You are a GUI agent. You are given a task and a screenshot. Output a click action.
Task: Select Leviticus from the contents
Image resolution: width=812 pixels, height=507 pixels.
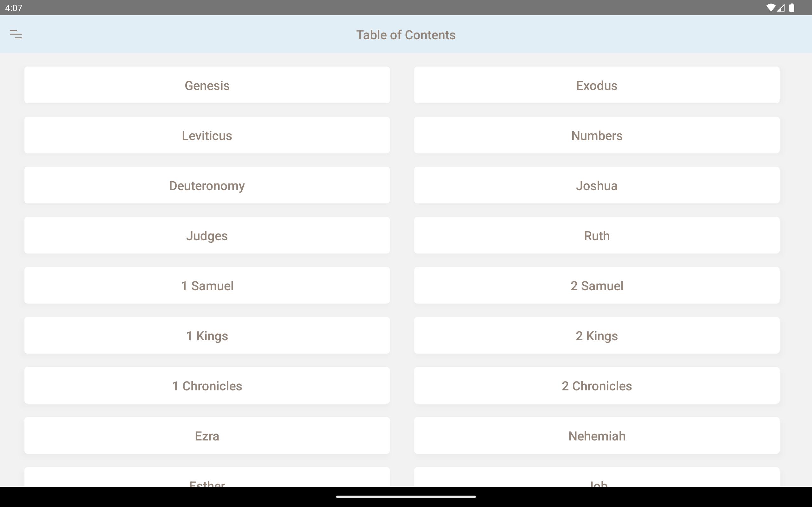tap(207, 135)
